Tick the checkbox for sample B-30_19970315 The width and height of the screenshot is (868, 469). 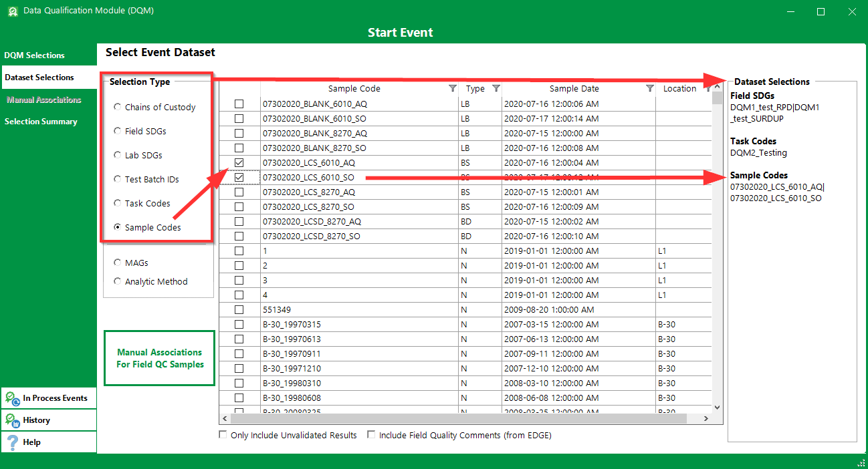tap(239, 324)
